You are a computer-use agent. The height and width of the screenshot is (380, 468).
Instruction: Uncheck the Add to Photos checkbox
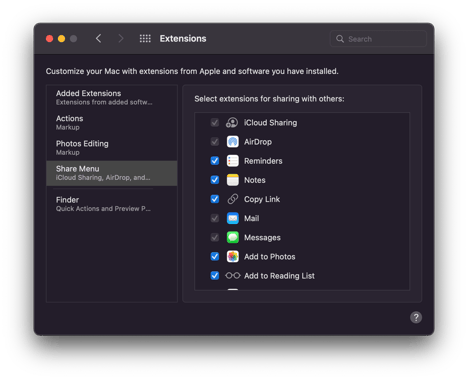[x=215, y=256]
